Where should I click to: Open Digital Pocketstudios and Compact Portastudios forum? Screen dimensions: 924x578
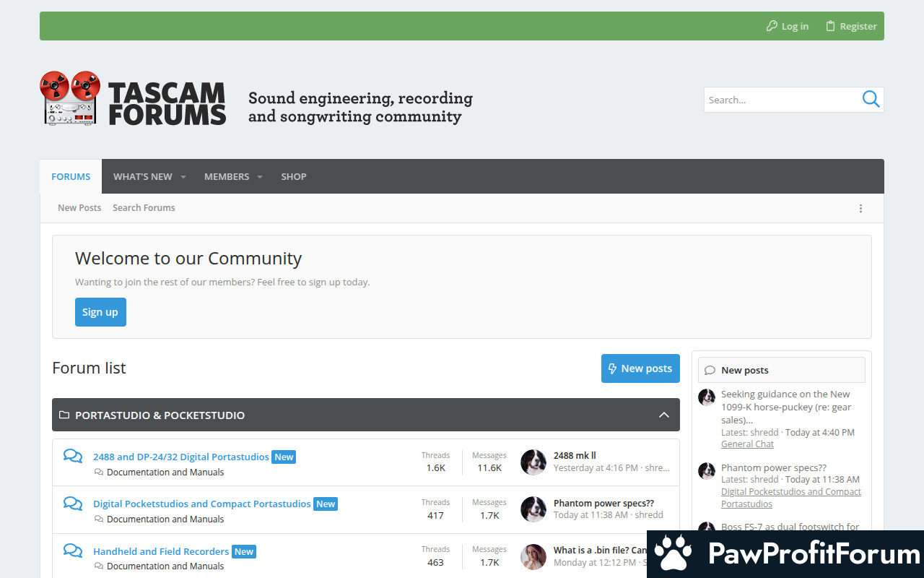click(x=202, y=504)
